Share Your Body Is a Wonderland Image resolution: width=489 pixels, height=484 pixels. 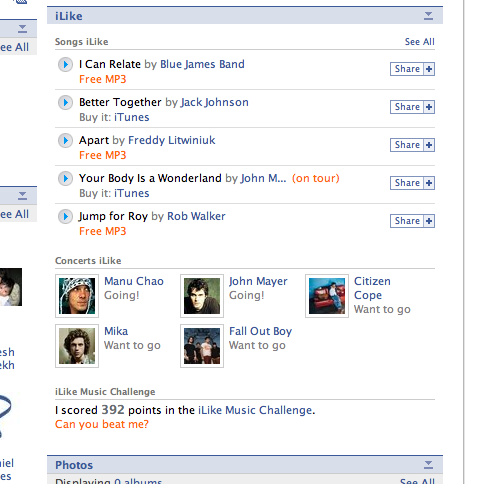[407, 183]
